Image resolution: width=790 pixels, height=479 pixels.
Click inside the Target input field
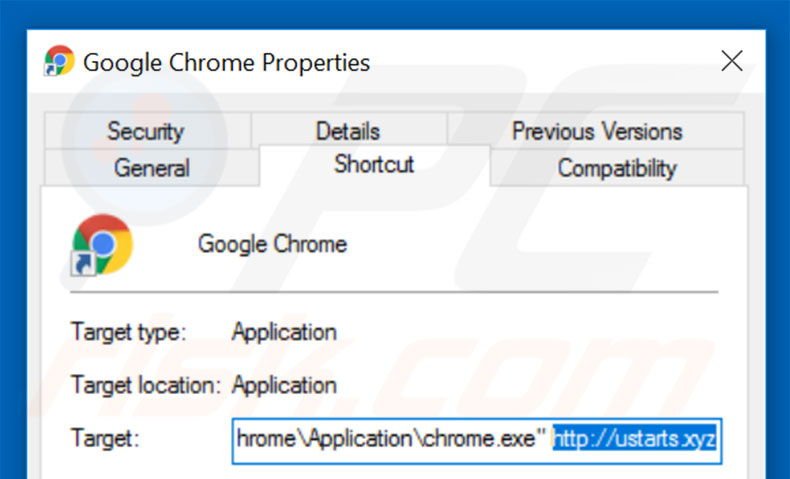tap(477, 440)
